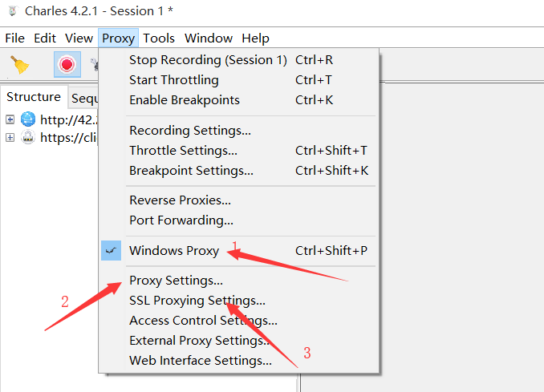Switch to the Sequence tab
This screenshot has height=392, width=544.
[x=84, y=99]
